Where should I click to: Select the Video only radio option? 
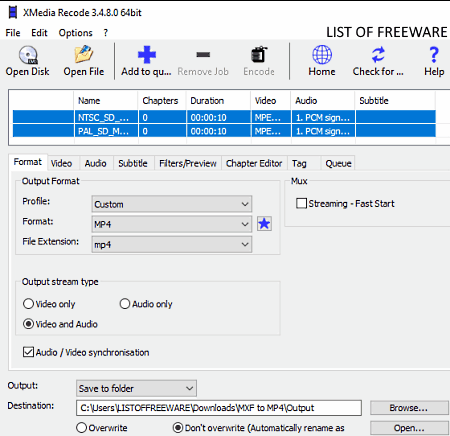pos(28,304)
